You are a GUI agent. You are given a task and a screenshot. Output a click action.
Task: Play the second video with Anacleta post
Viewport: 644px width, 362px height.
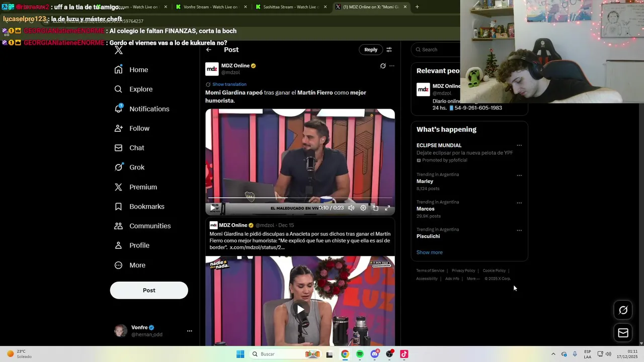(x=300, y=309)
